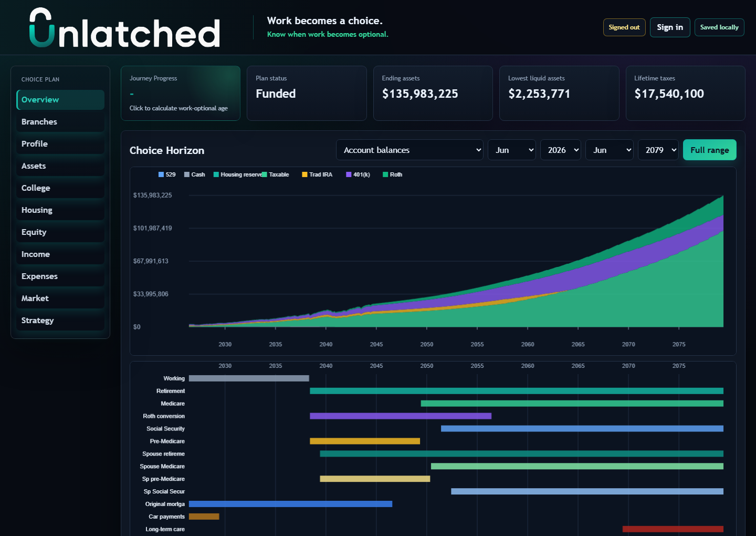
Task: Open the Profile section
Action: pos(60,144)
